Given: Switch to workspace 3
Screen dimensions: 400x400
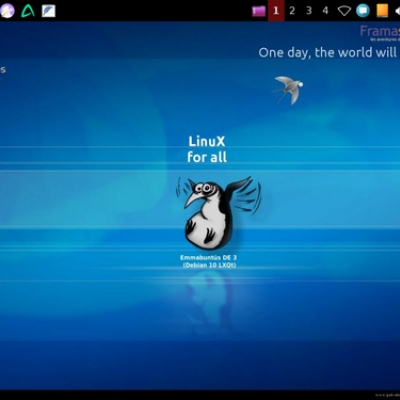Looking at the screenshot, I should click(x=309, y=11).
